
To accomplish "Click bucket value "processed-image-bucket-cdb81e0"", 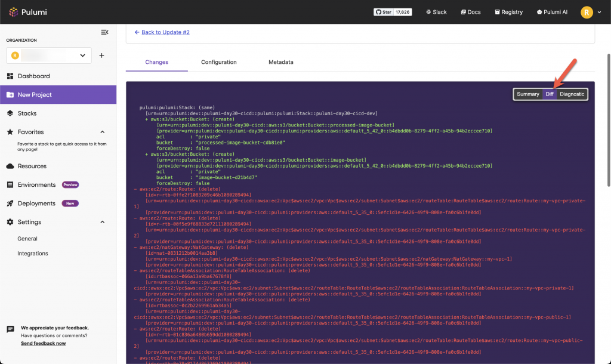I will point(240,143).
